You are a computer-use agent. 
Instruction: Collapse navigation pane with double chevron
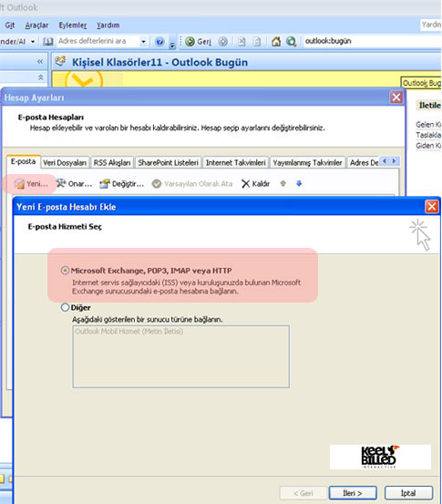tap(40, 61)
